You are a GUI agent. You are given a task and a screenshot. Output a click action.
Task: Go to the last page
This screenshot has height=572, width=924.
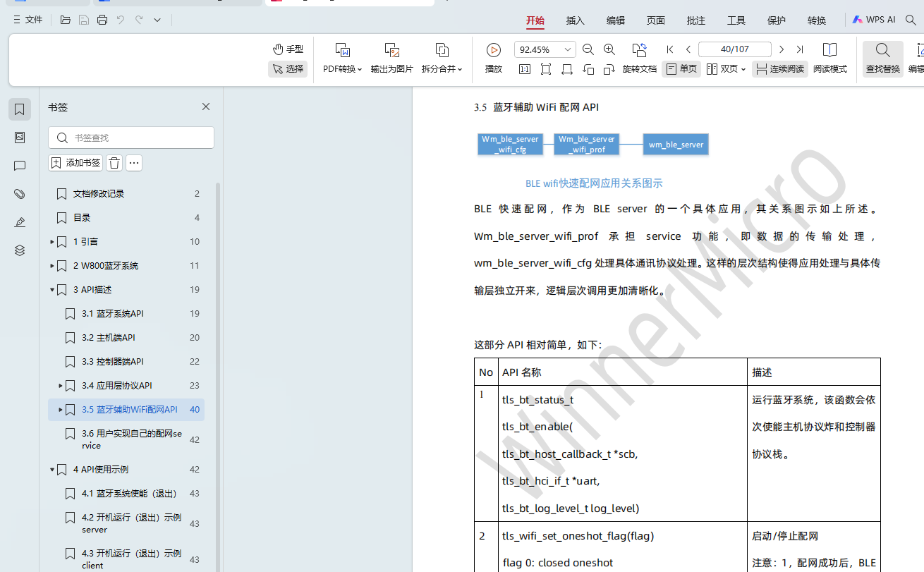click(x=800, y=49)
